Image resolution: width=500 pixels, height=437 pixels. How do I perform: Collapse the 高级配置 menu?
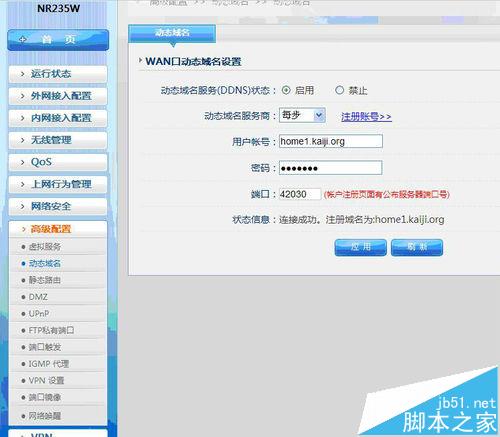[58, 229]
